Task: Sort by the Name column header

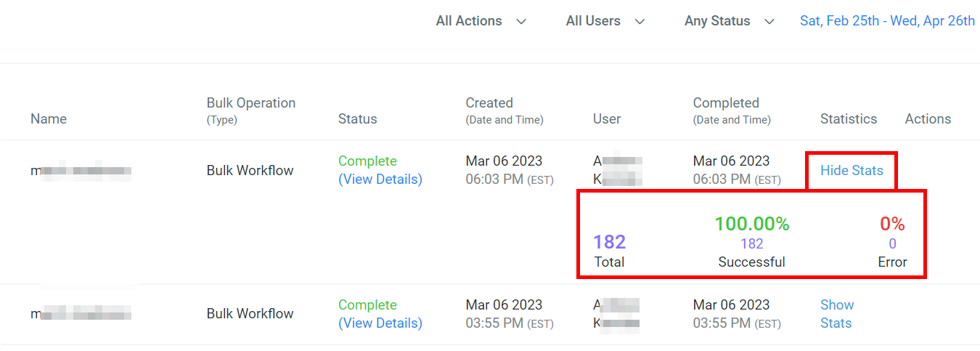Action: tap(49, 119)
